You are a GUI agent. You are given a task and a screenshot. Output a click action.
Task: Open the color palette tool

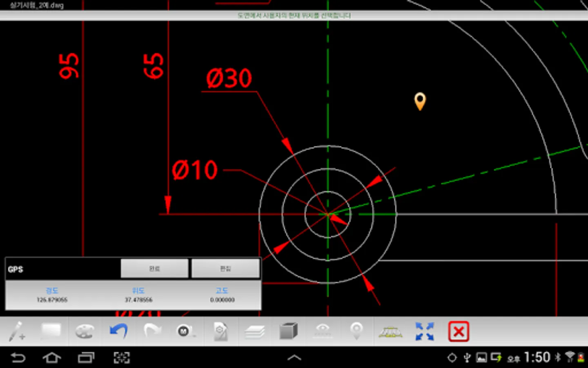[85, 331]
